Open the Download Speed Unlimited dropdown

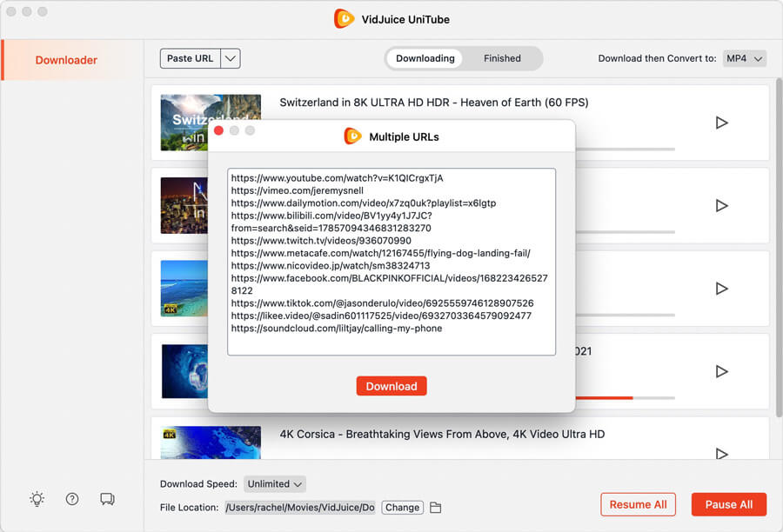275,484
